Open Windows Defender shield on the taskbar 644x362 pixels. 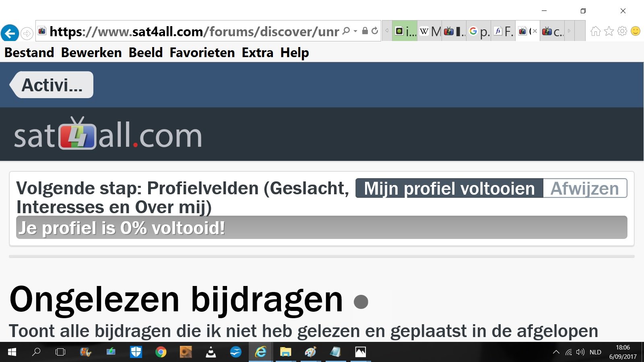(136, 352)
